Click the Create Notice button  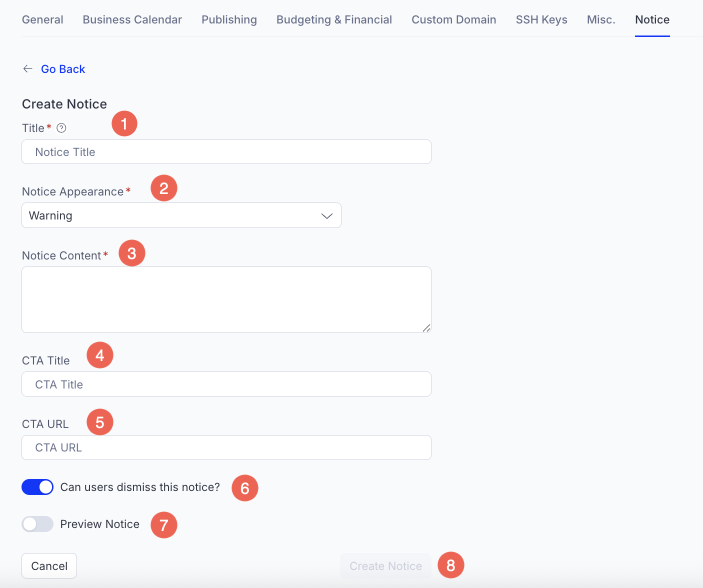click(385, 566)
